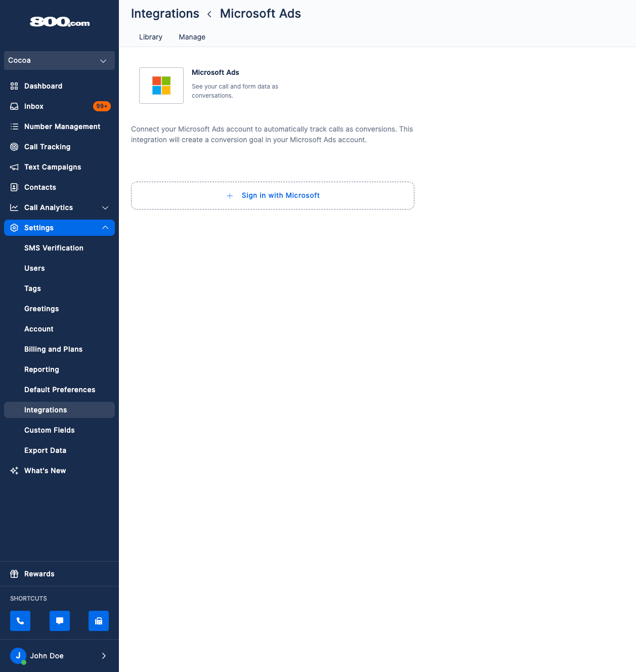636x672 pixels.
Task: Open the Account settings page
Action: click(59, 329)
